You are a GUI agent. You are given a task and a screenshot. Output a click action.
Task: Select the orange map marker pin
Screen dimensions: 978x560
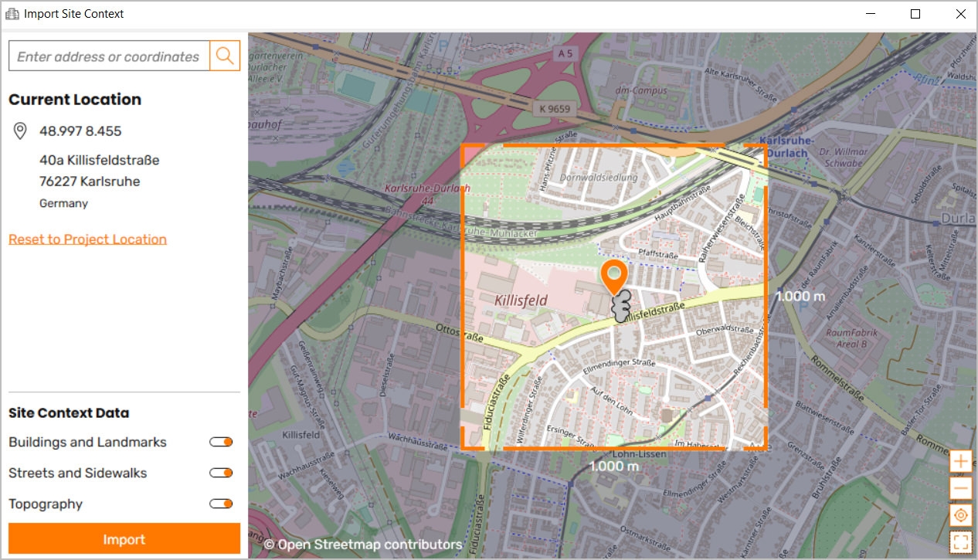tap(614, 278)
